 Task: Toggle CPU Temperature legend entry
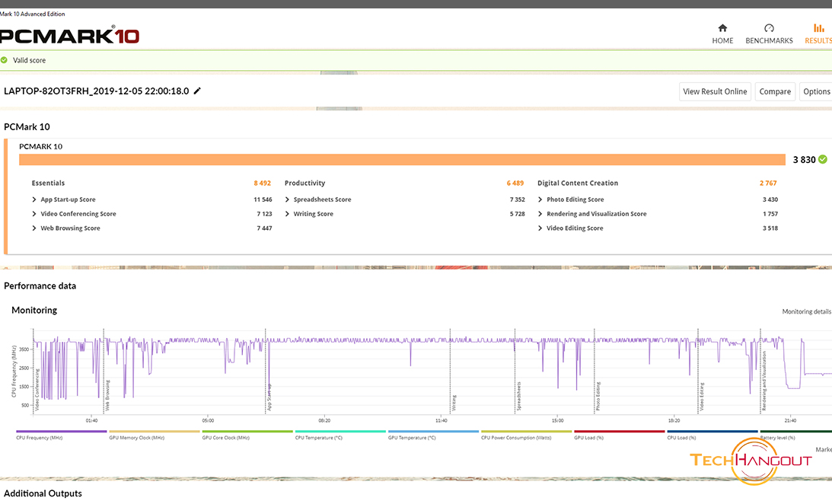click(x=340, y=435)
